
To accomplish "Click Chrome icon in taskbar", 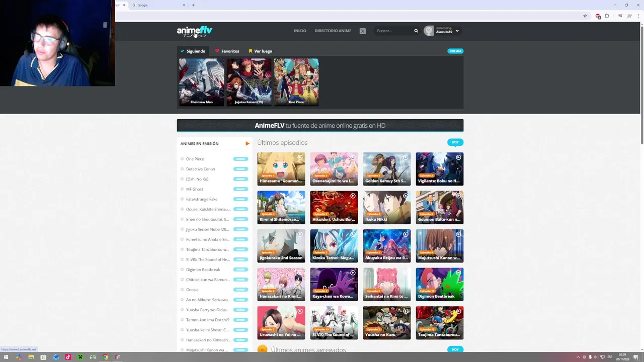I will point(105,357).
